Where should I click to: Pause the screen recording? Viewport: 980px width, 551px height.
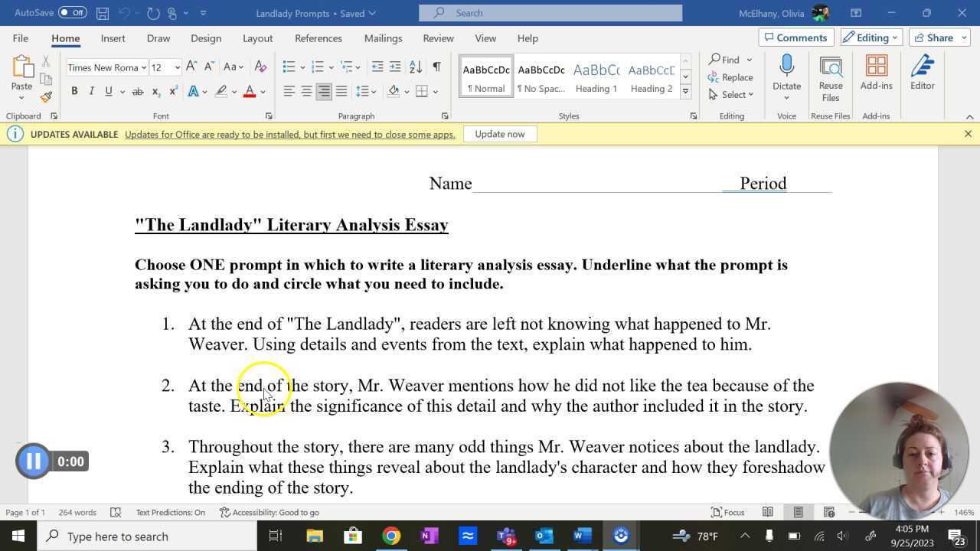(34, 461)
